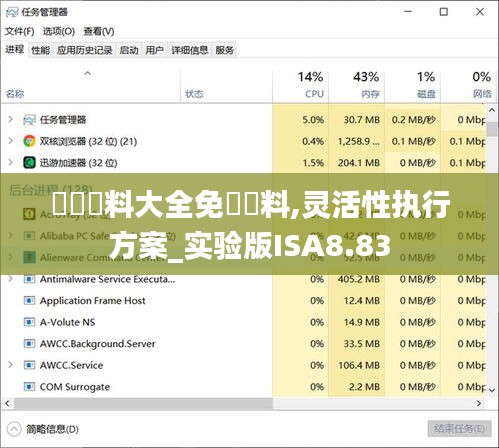Select the Application Frame Host icon
Image resolution: width=499 pixels, height=448 pixels.
(29, 301)
